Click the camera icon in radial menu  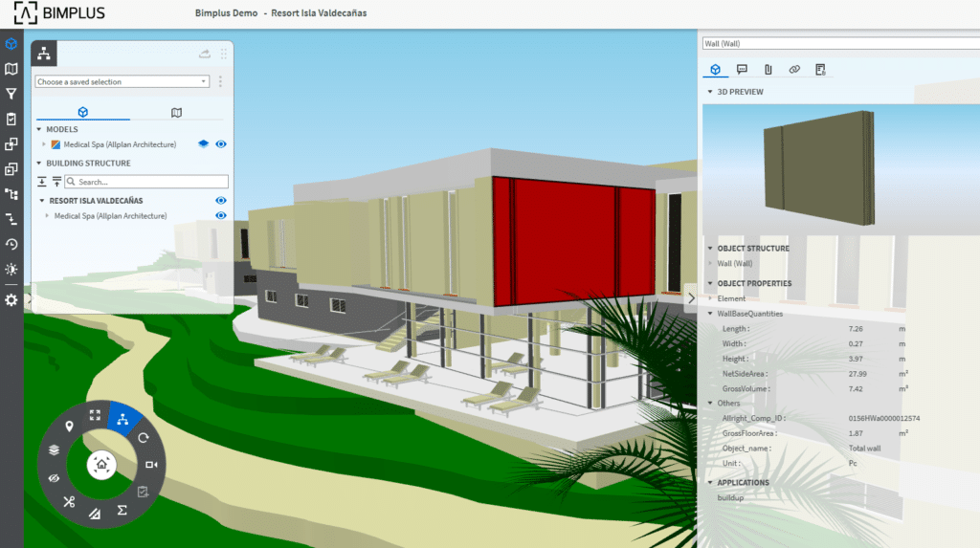coord(151,465)
